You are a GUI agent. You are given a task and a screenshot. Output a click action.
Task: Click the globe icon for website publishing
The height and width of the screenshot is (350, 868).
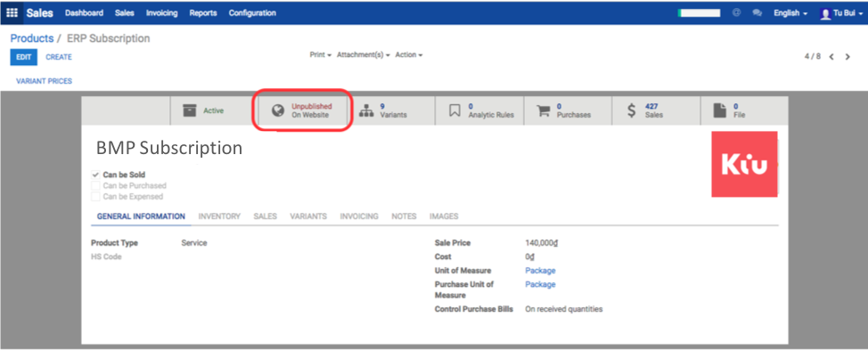click(x=278, y=111)
